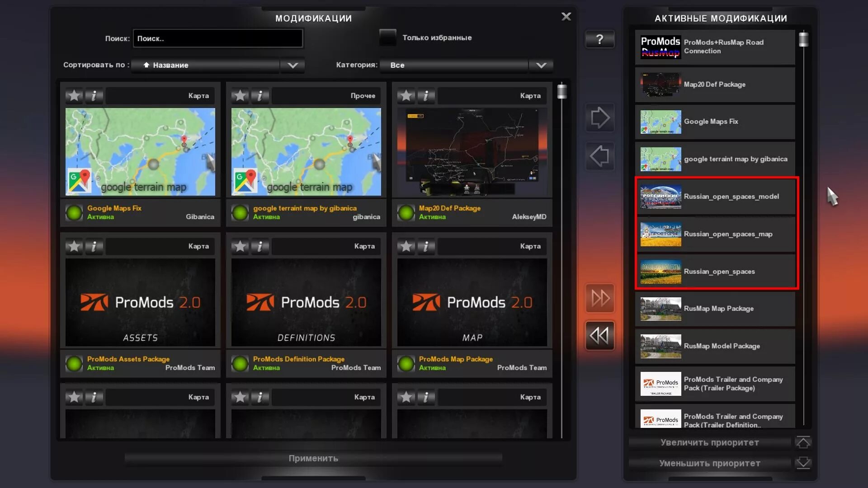This screenshot has width=868, height=488.
Task: Click the help question mark icon
Action: pos(600,38)
